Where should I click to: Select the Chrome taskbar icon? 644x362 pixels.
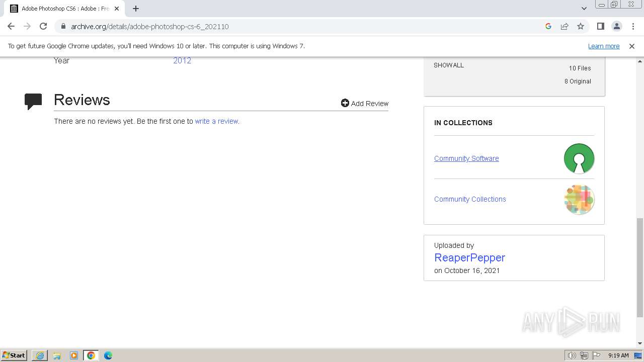click(x=91, y=355)
